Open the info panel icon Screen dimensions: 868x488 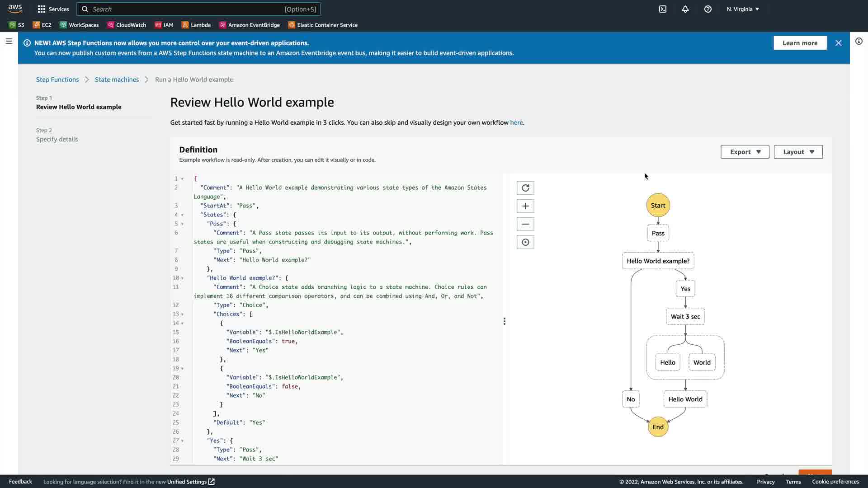click(859, 41)
